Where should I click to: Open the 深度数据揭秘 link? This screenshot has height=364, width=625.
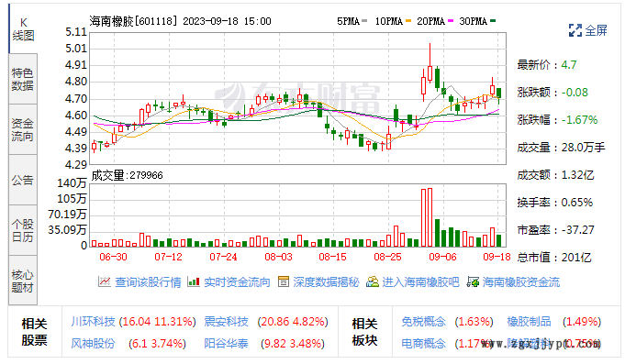pyautogui.click(x=326, y=282)
